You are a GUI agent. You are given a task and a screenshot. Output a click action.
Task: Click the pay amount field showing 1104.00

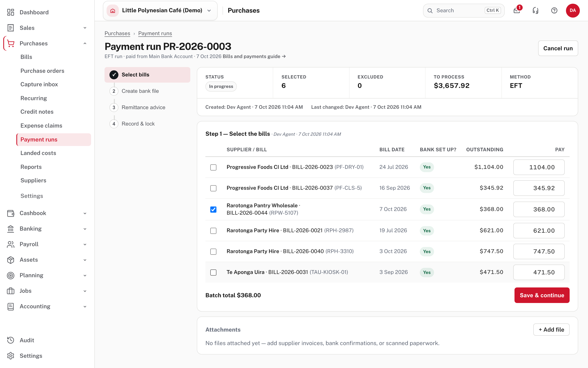pyautogui.click(x=539, y=167)
